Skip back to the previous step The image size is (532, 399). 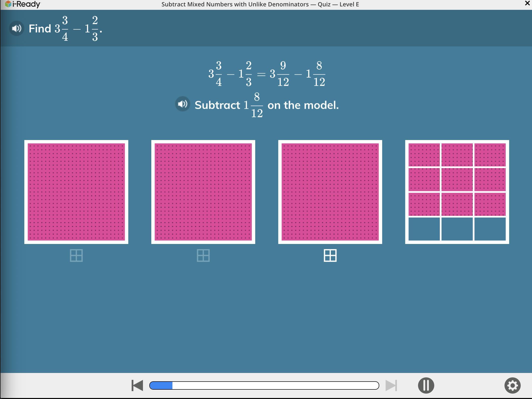(137, 385)
